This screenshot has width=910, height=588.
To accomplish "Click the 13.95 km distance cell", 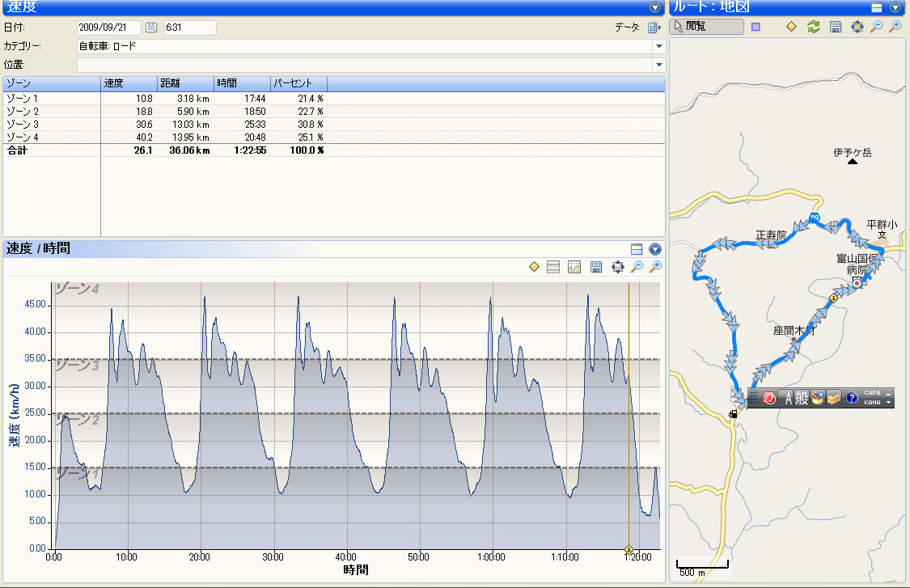I will 191,137.
